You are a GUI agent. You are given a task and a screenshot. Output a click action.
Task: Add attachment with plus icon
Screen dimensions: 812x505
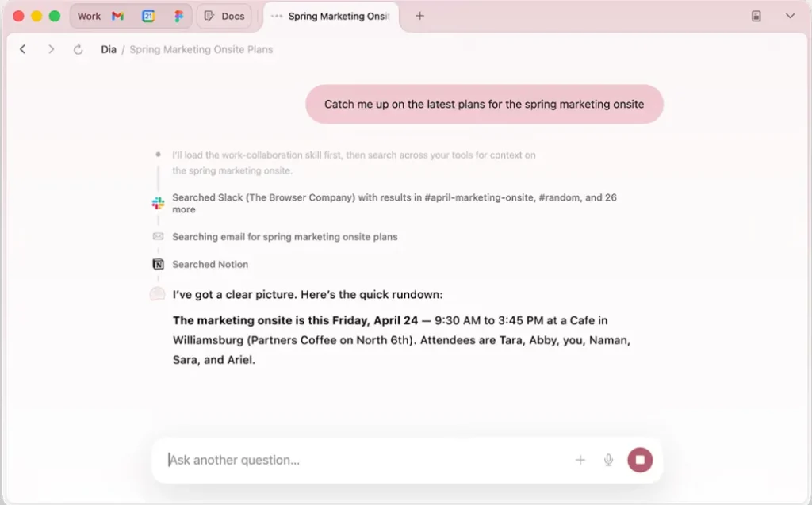580,460
